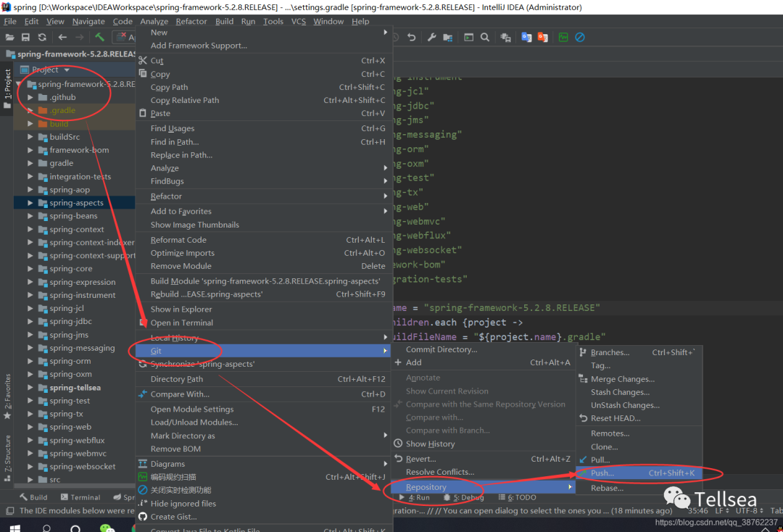Screen dimensions: 783x532
Task: Click the orange Translate toolbar icon
Action: pyautogui.click(x=543, y=37)
